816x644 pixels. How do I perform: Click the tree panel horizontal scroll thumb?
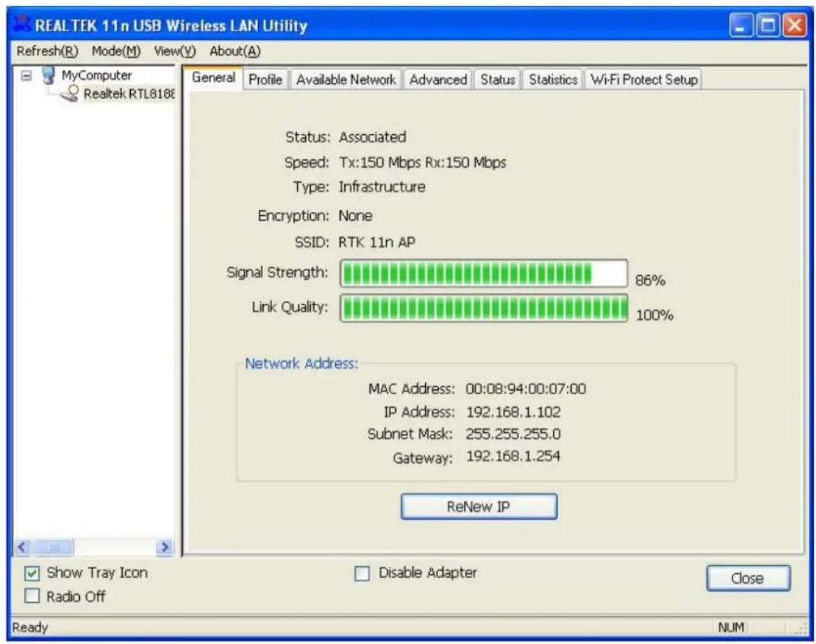[53, 547]
